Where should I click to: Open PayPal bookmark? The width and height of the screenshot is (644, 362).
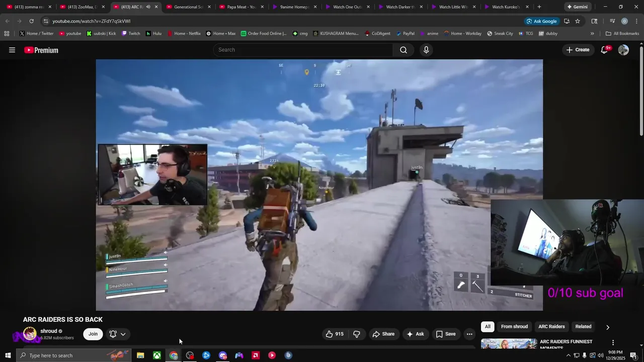[405, 34]
